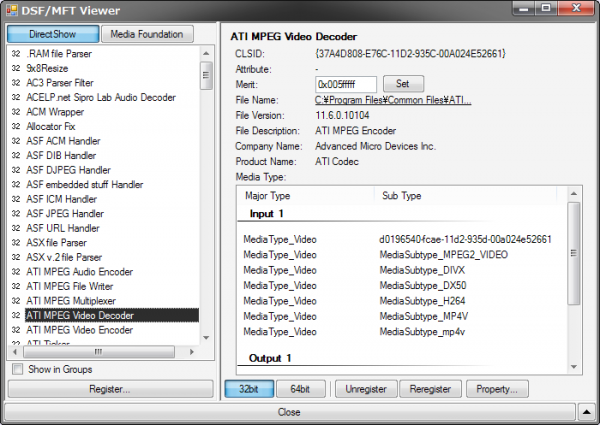
Task: Click the Register... button
Action: point(110,389)
